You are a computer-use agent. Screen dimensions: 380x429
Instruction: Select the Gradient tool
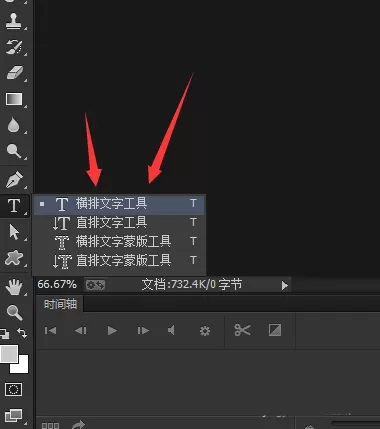14,99
